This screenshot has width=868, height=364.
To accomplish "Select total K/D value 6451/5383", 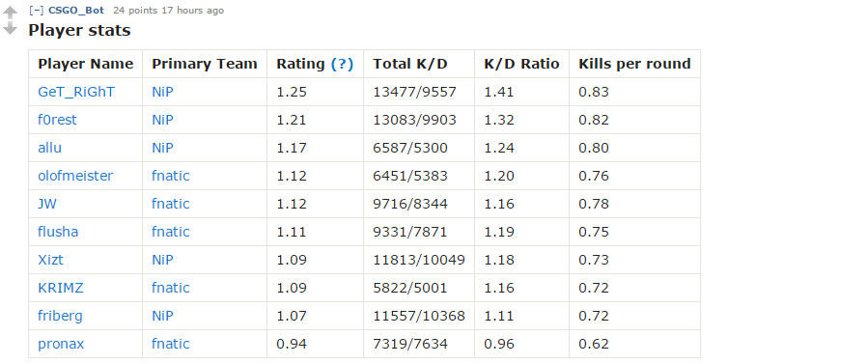I will coord(410,176).
